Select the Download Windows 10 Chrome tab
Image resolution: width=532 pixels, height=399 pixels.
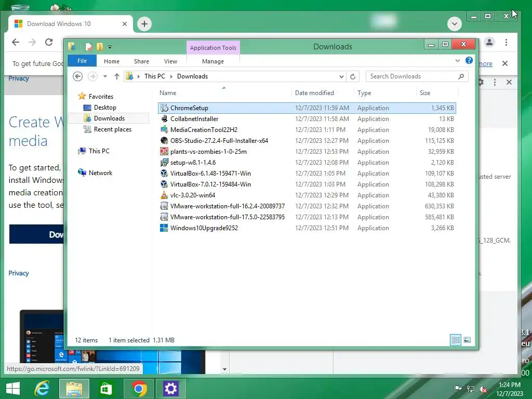point(71,24)
